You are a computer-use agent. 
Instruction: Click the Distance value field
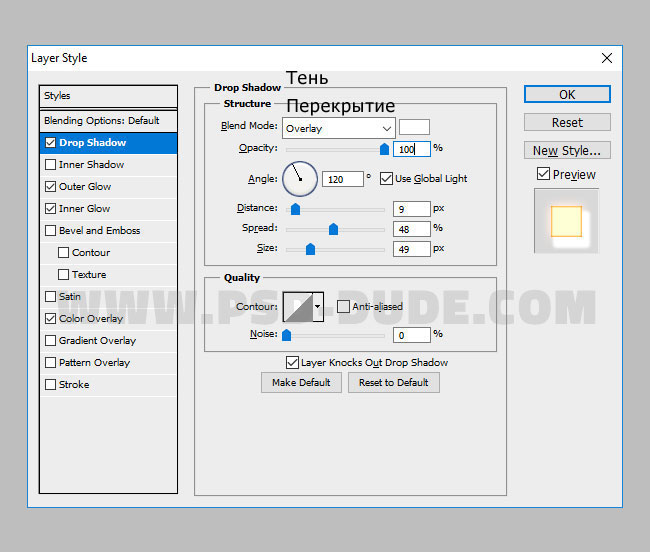412,209
